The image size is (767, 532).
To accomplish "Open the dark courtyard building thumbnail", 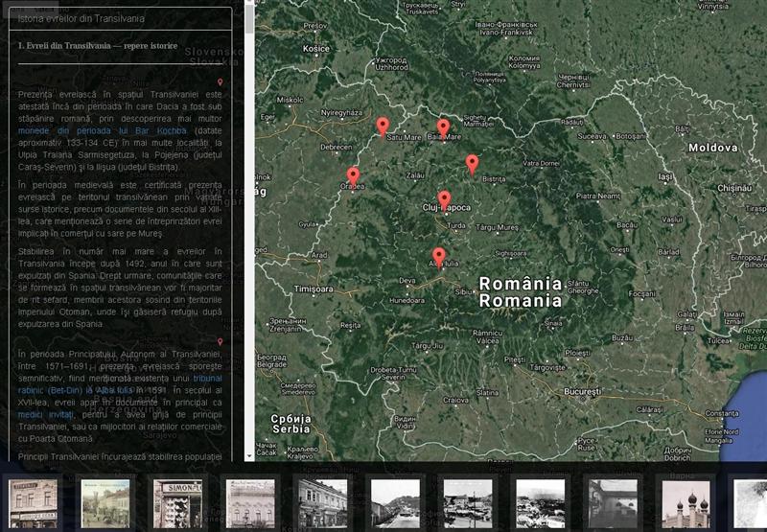I will [613, 503].
